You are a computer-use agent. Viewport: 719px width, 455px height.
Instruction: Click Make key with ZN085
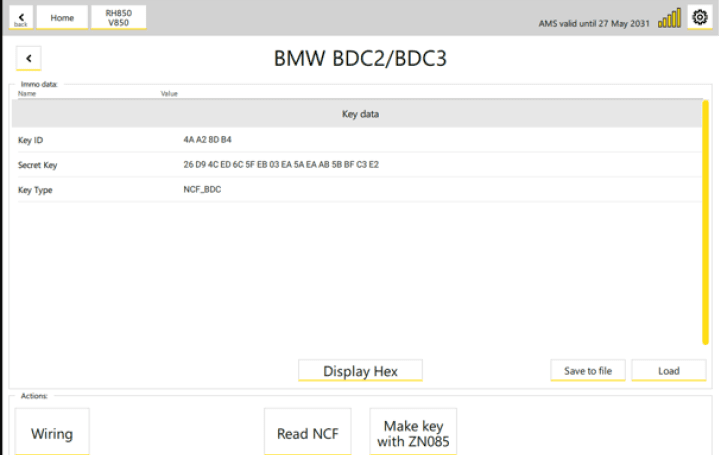(x=413, y=432)
